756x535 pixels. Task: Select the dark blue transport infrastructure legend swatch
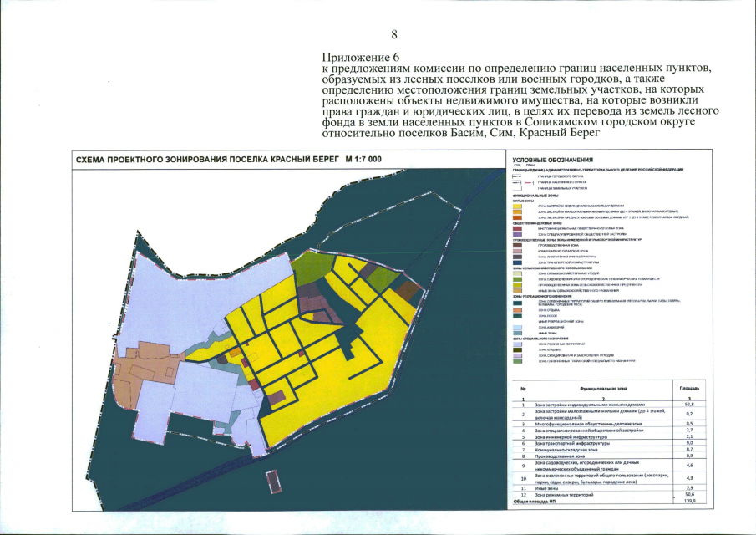517,262
